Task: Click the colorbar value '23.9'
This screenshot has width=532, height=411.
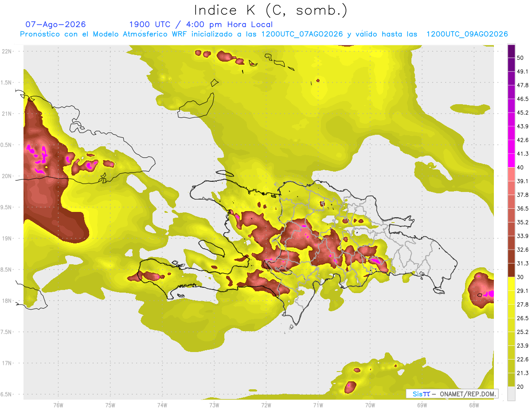Action: [x=523, y=345]
